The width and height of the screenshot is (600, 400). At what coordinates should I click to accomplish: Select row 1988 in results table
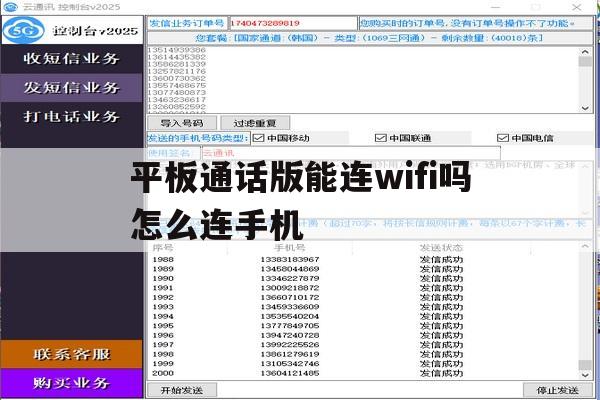364,260
